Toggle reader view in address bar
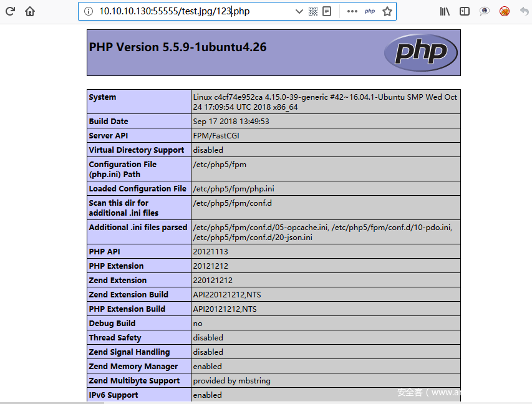Viewport: 532px width, 404px height. click(326, 11)
